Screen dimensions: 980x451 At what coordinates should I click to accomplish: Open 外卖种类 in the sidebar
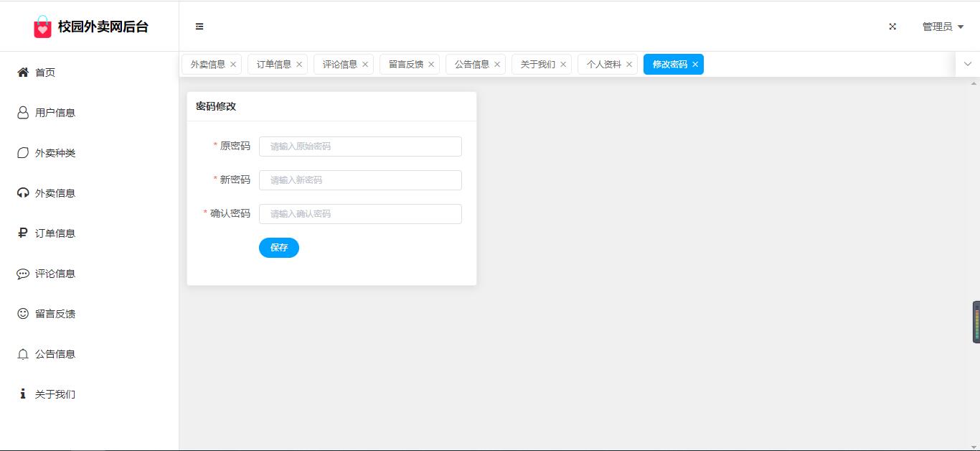89,153
